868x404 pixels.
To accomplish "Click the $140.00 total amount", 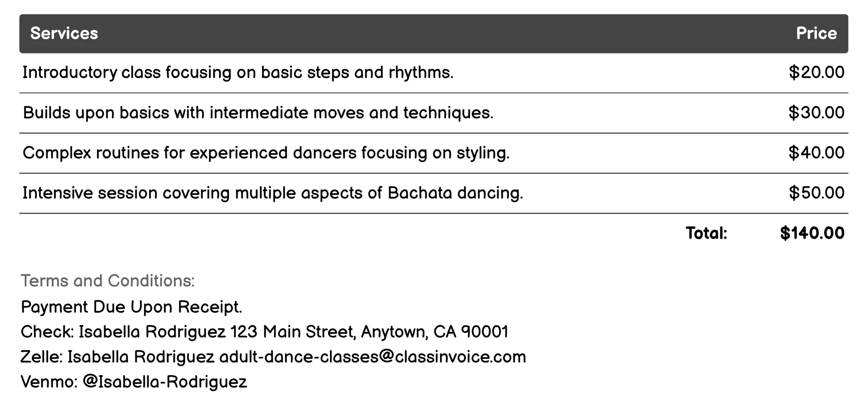I will coord(812,233).
